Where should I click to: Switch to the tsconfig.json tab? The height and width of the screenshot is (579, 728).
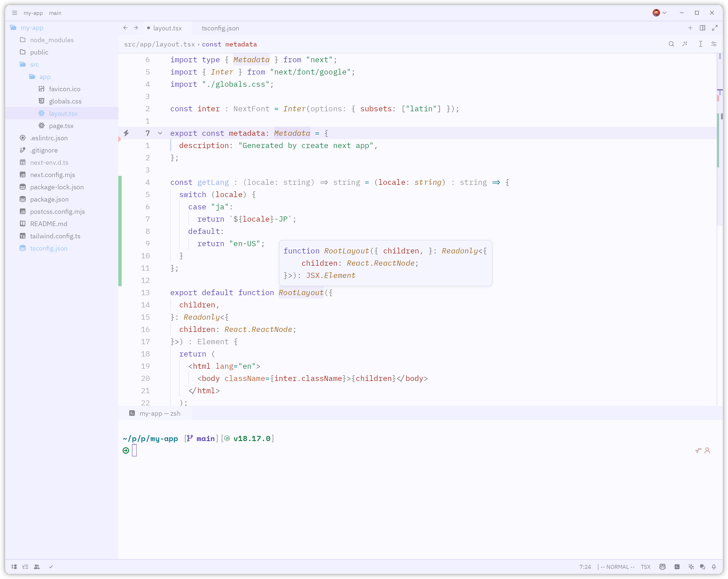(220, 28)
